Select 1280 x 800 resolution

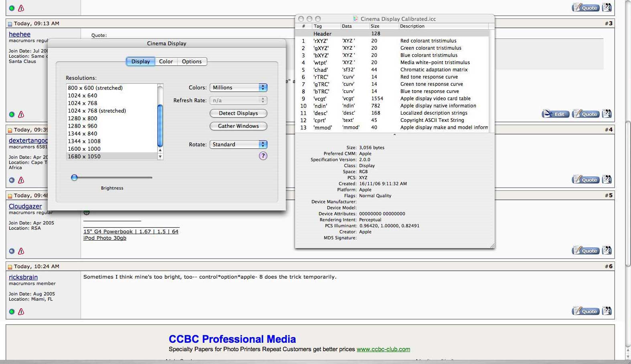coord(112,118)
